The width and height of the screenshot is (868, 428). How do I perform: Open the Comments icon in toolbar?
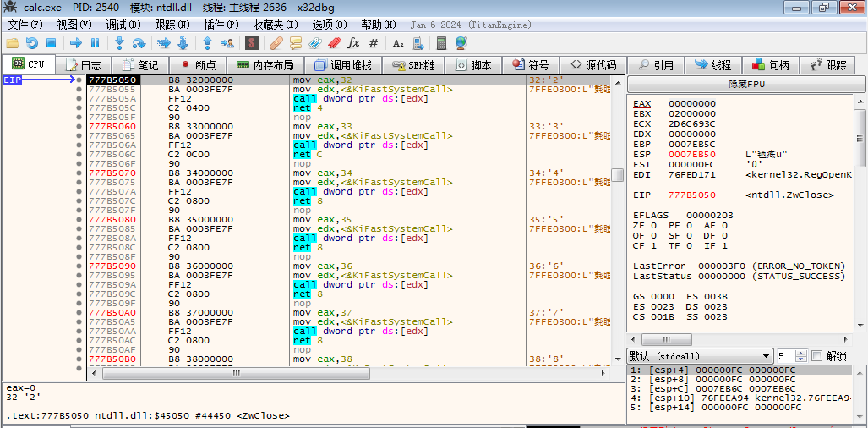pos(296,42)
